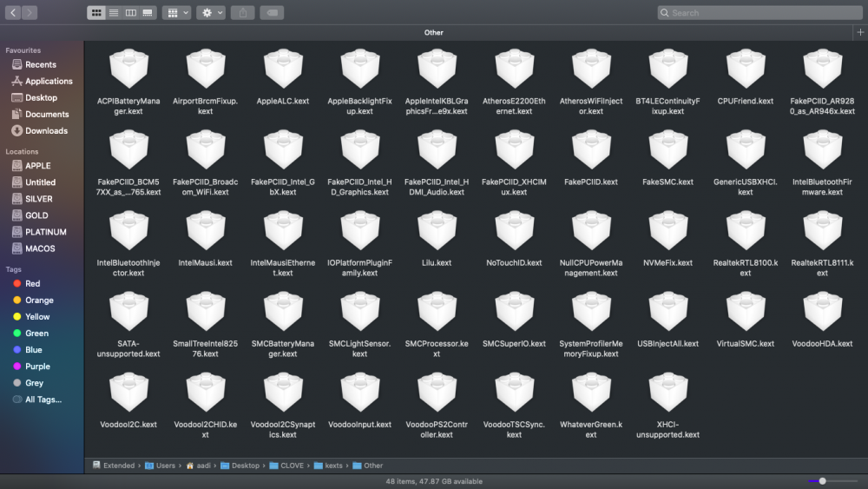This screenshot has width=868, height=489.
Task: Click the Share toolbar button
Action: pyautogui.click(x=243, y=12)
